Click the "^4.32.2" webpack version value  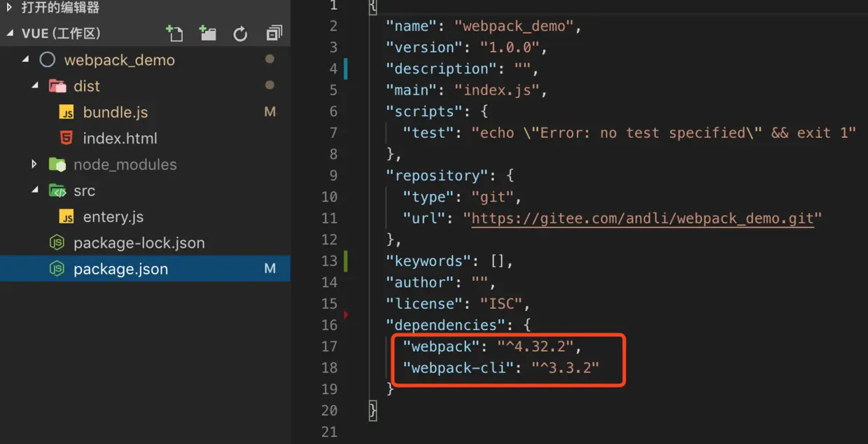[535, 346]
